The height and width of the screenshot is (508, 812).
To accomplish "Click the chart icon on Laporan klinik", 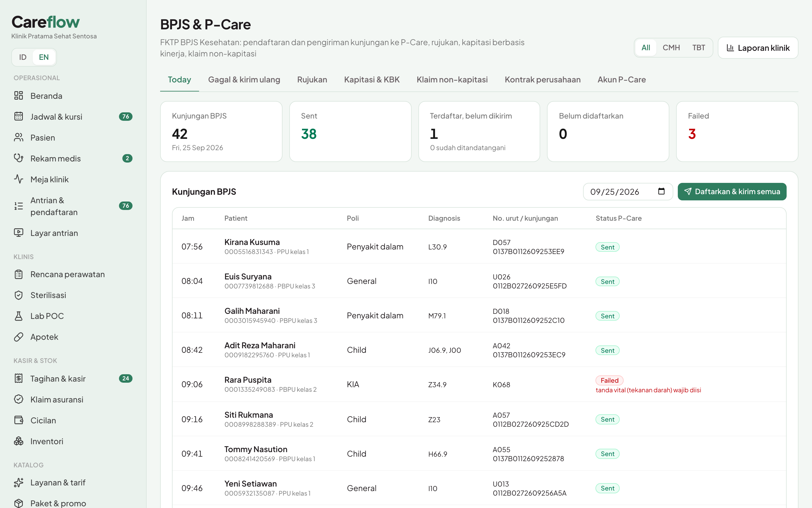I will [730, 48].
